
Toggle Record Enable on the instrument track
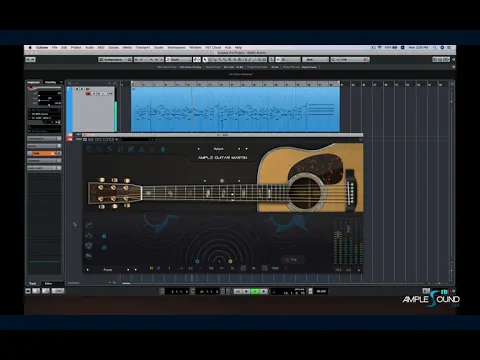(88, 94)
